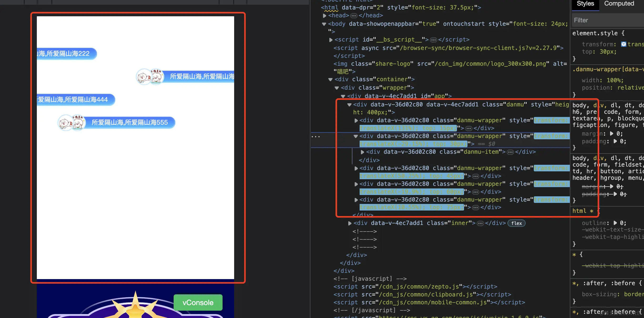Expand the danmu-item div node

363,152
